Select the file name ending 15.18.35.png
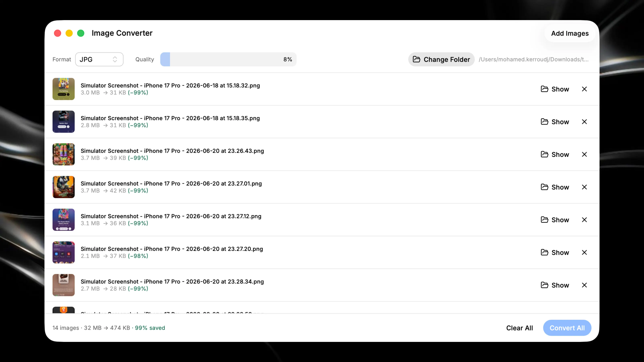644x362 pixels. (170, 118)
